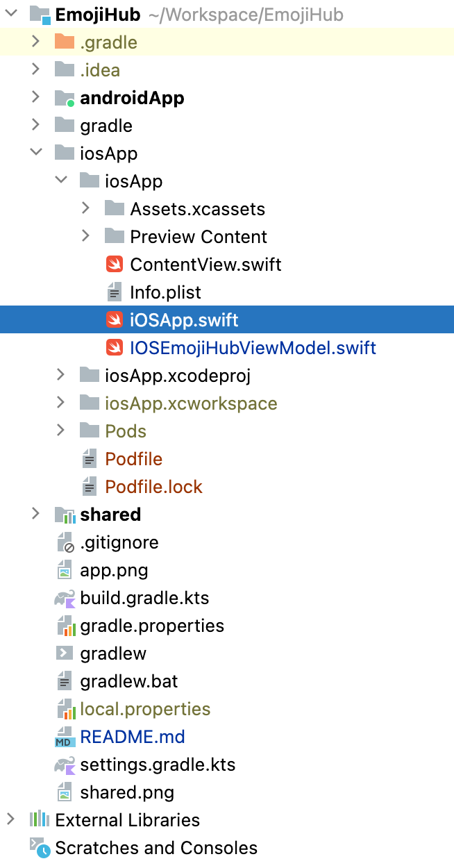
Task: Expand the shared module arrow
Action: [36, 515]
